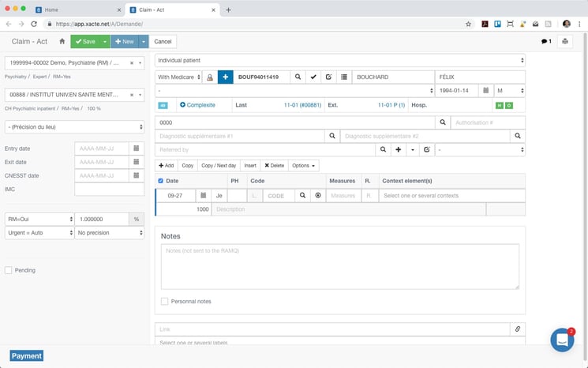Open Entry date calendar picker

coord(137,148)
